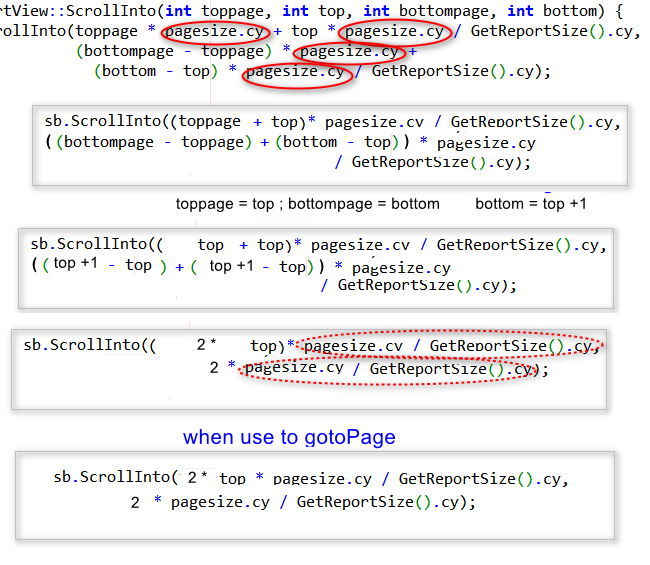Click 'int bottom' parameter in function signature

point(554,11)
